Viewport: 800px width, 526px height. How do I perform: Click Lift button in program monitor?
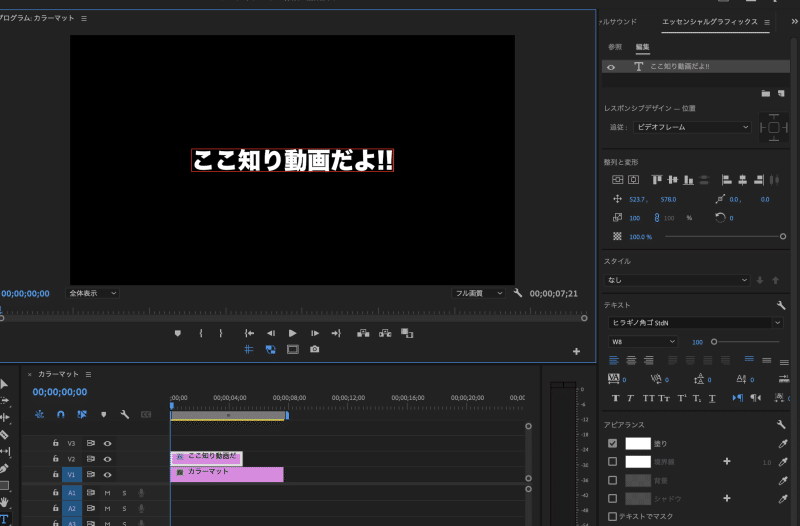[x=363, y=333]
